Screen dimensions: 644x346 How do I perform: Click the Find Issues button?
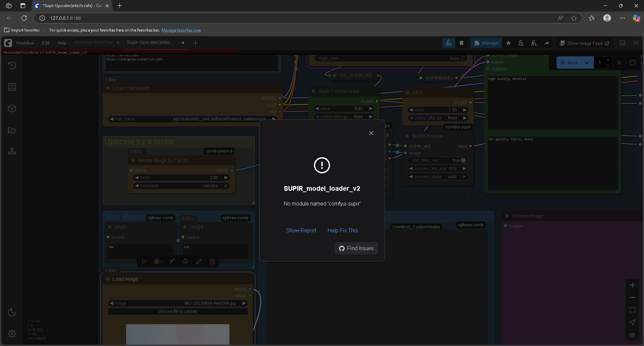pyautogui.click(x=356, y=248)
